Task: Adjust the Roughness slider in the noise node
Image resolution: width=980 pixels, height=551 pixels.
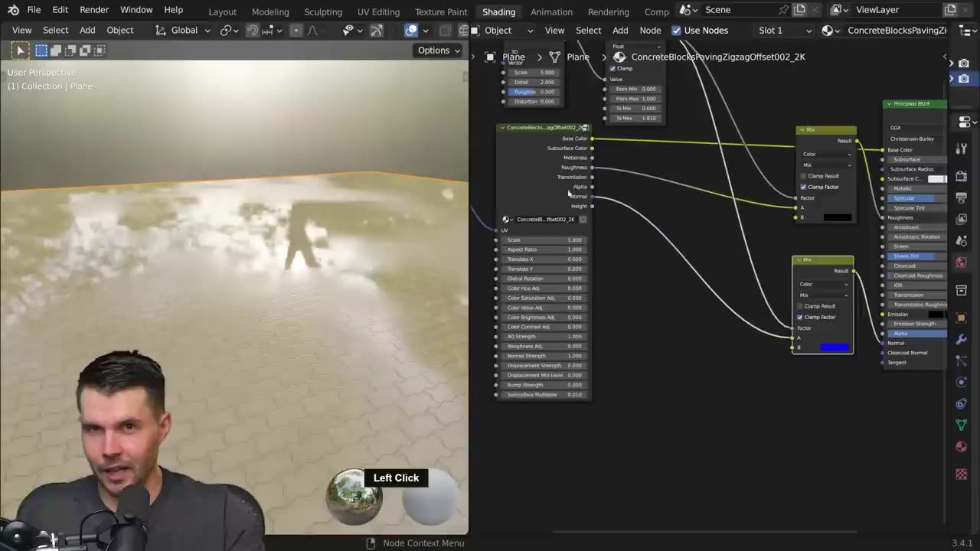Action: click(x=534, y=92)
